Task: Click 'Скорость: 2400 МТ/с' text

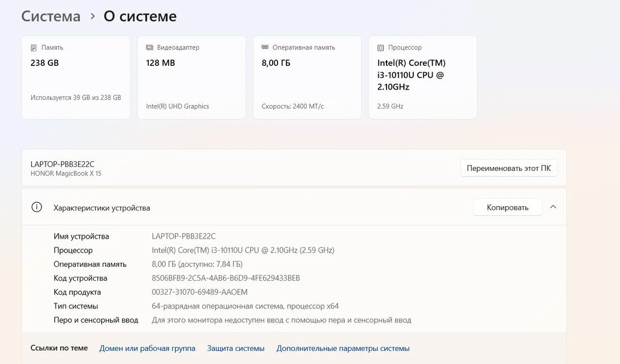Action: 293,106
